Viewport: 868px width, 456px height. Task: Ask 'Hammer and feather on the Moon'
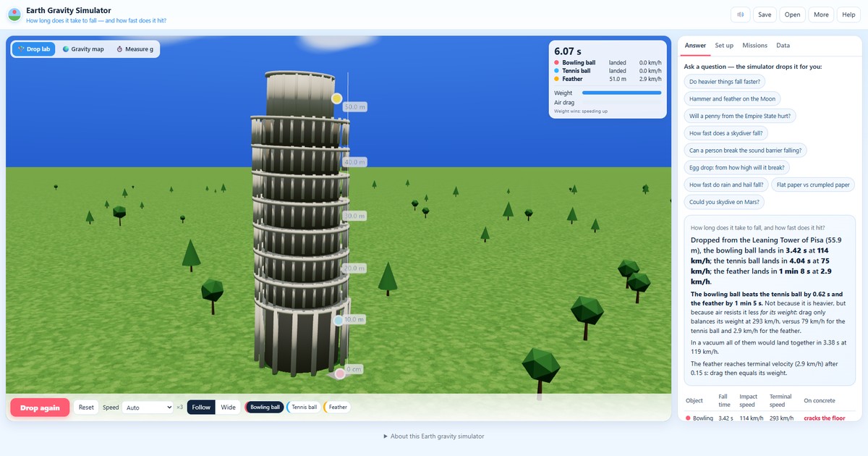pos(732,99)
